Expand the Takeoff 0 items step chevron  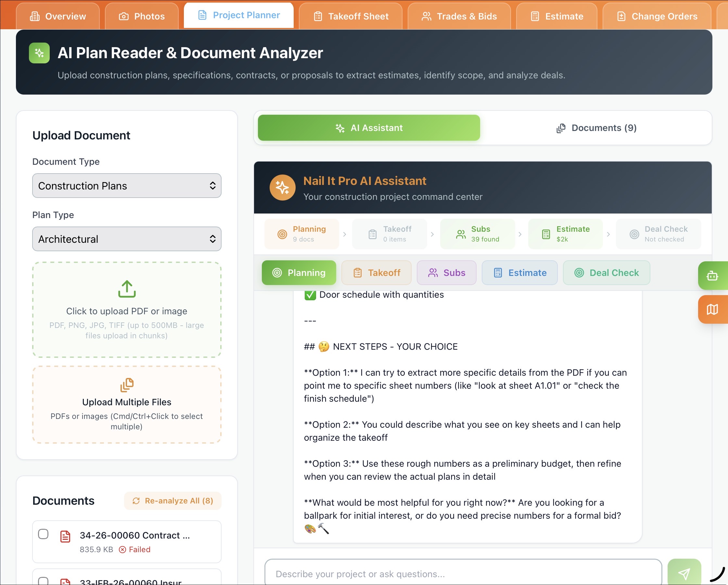433,234
